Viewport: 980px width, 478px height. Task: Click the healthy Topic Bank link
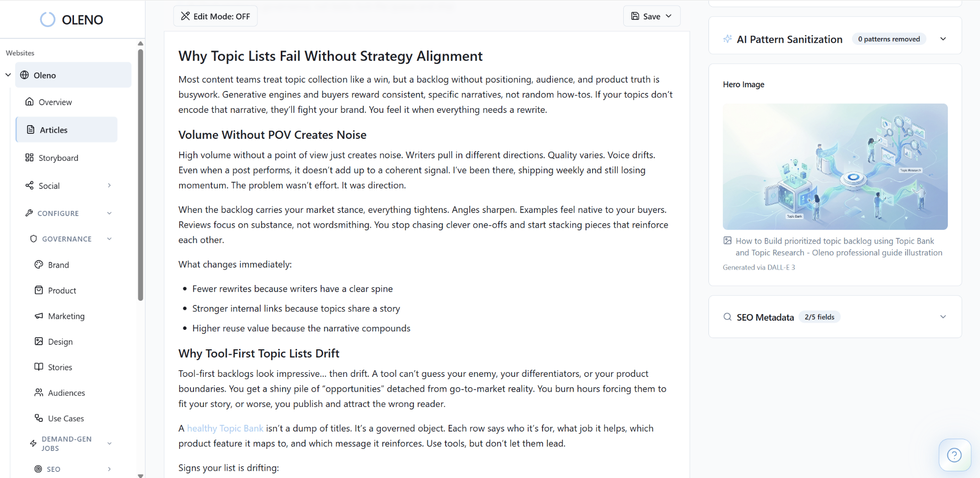(225, 428)
